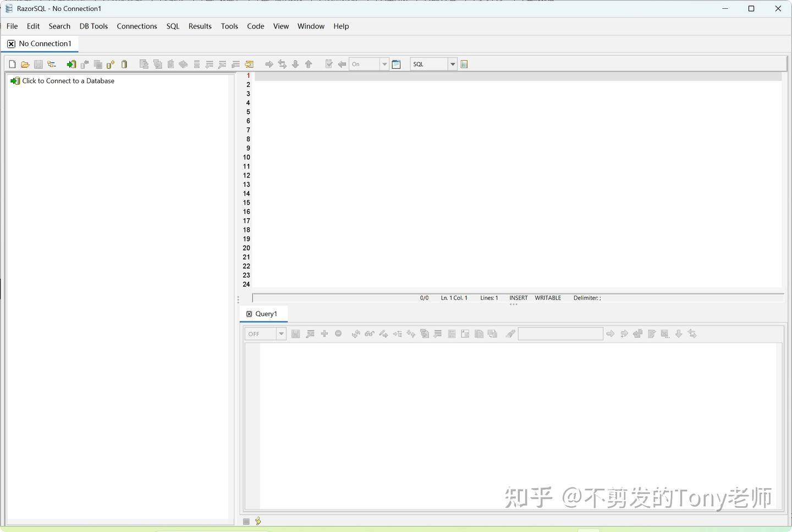Click inside the SQL editor on line 1

click(518, 76)
